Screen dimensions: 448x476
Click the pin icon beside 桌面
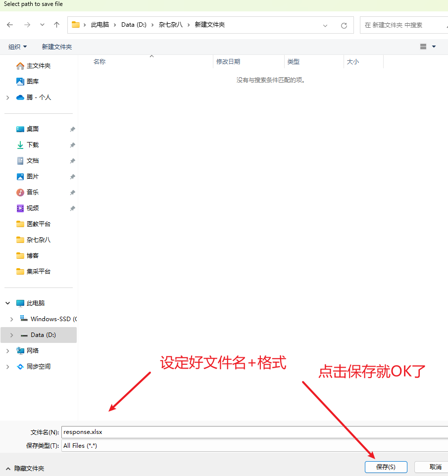pos(73,129)
